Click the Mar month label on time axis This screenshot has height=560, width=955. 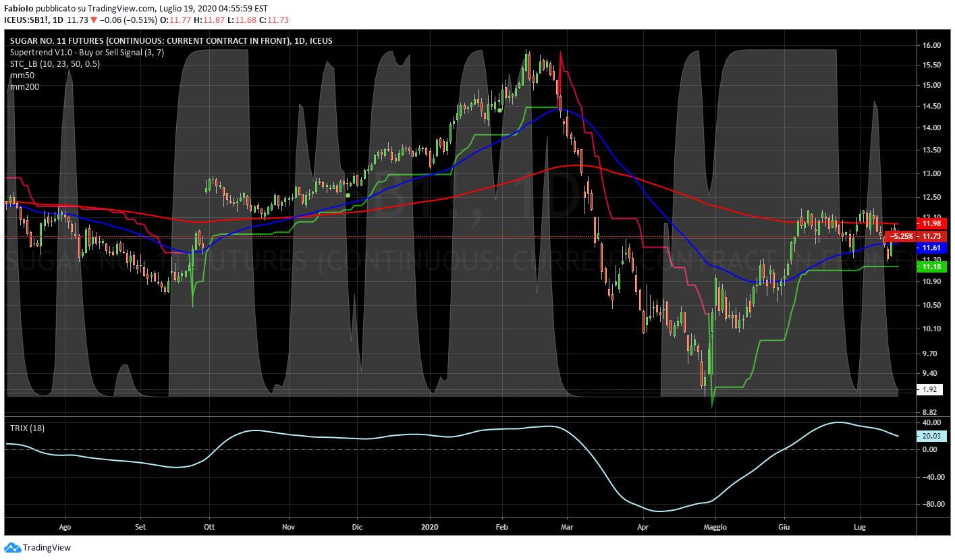point(567,526)
